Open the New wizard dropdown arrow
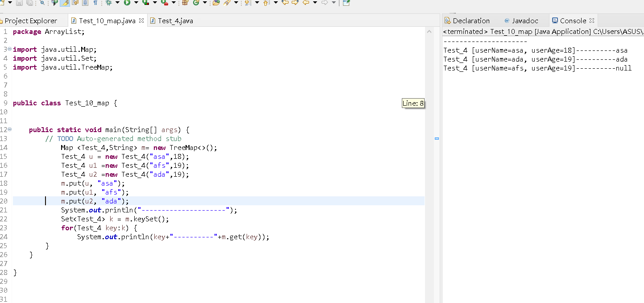This screenshot has height=303, width=644. pyautogui.click(x=10, y=3)
